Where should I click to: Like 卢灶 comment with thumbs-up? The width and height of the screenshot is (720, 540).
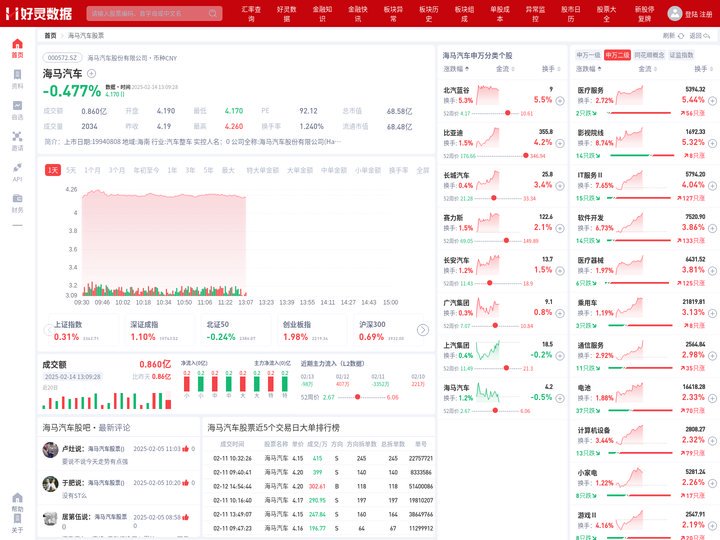[186, 449]
